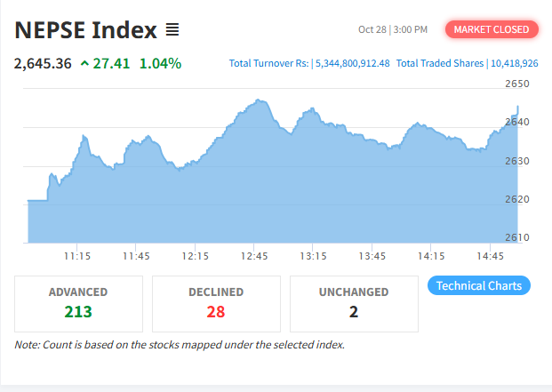Click the 11:15 time axis label
552x392 pixels.
click(77, 256)
